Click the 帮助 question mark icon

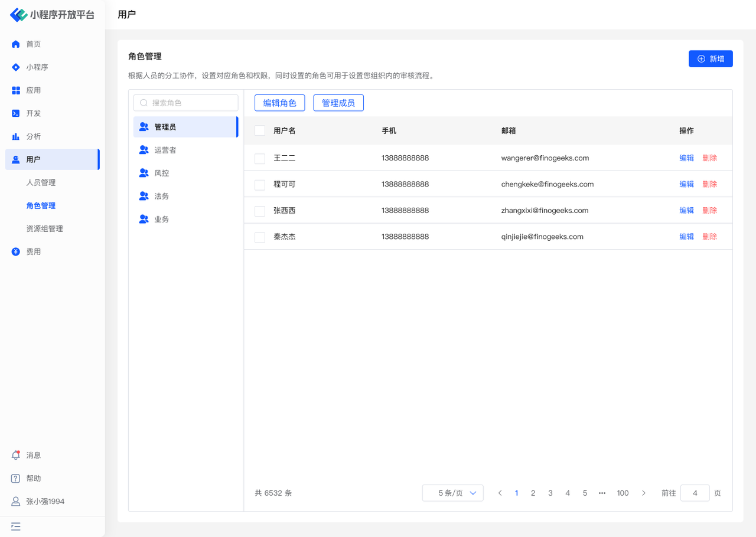[16, 479]
